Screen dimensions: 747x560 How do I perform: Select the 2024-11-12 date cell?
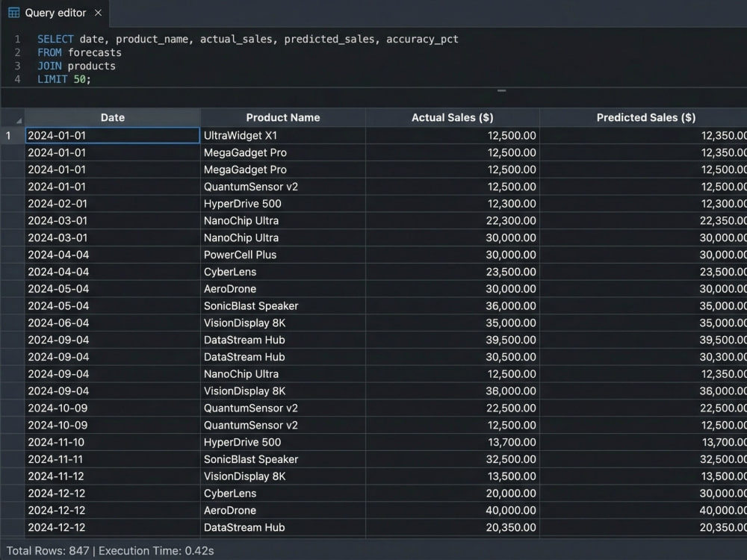(113, 476)
